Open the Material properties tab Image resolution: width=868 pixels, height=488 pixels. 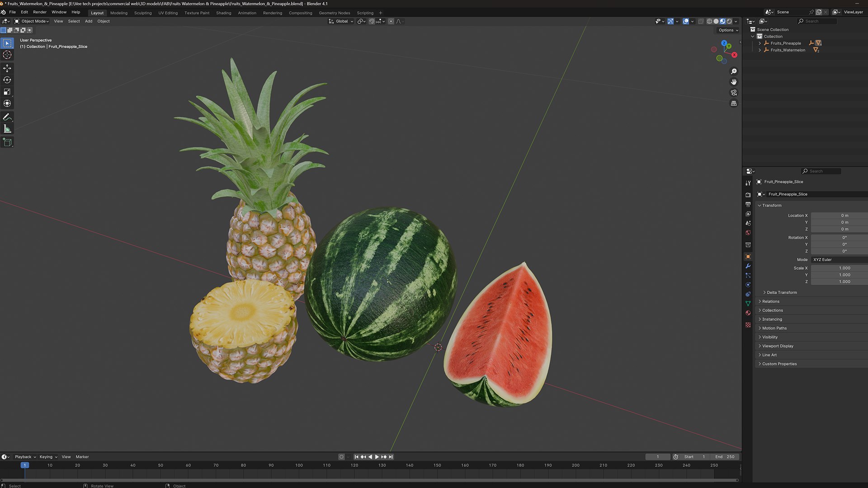pyautogui.click(x=748, y=313)
